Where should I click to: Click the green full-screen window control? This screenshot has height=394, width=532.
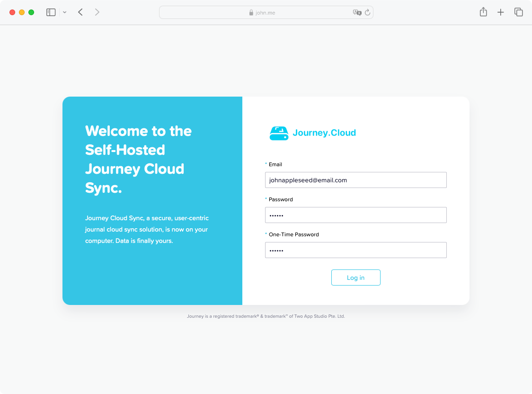coord(31,12)
